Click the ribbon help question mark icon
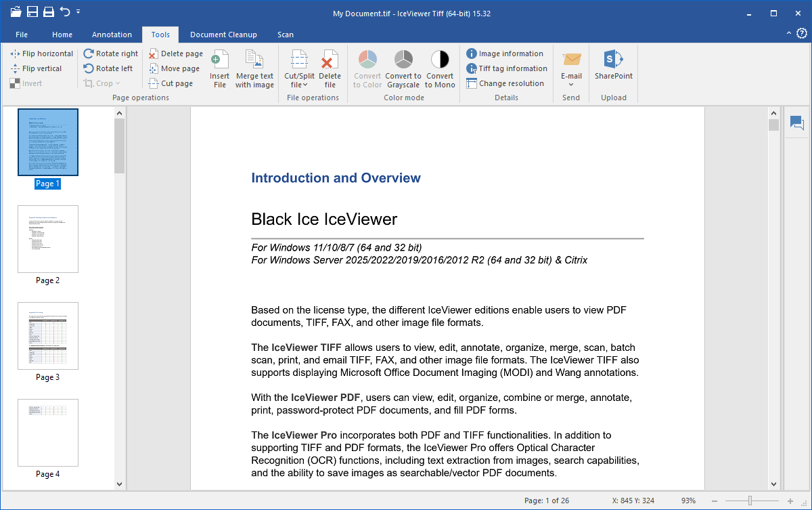 [x=802, y=33]
